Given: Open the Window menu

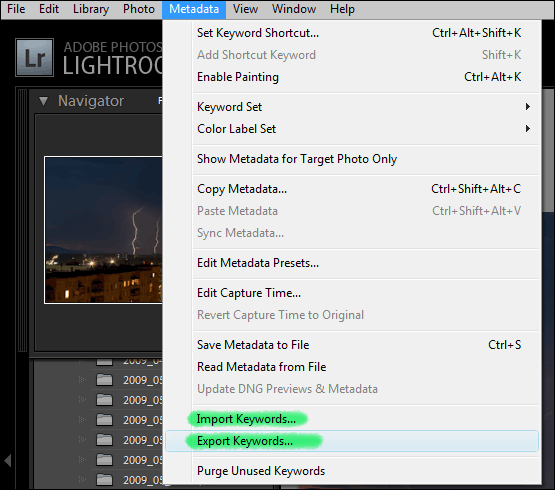Looking at the screenshot, I should tap(294, 9).
